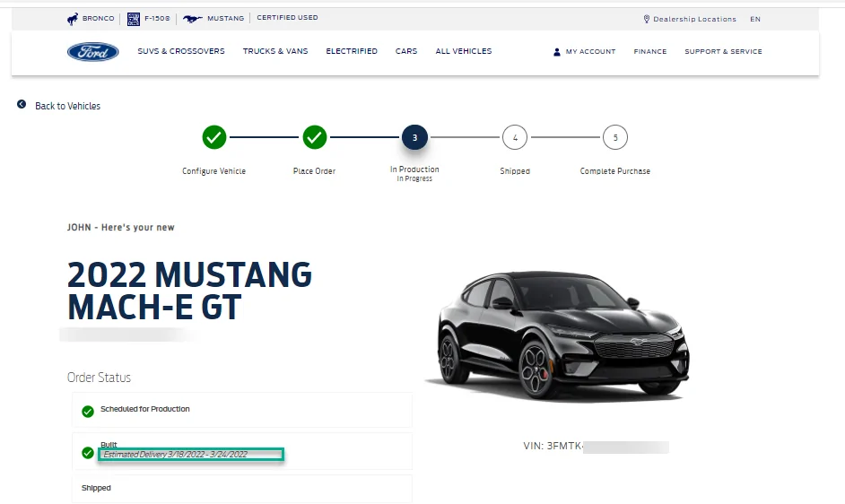
Task: Open the All Vehicles menu
Action: click(464, 51)
